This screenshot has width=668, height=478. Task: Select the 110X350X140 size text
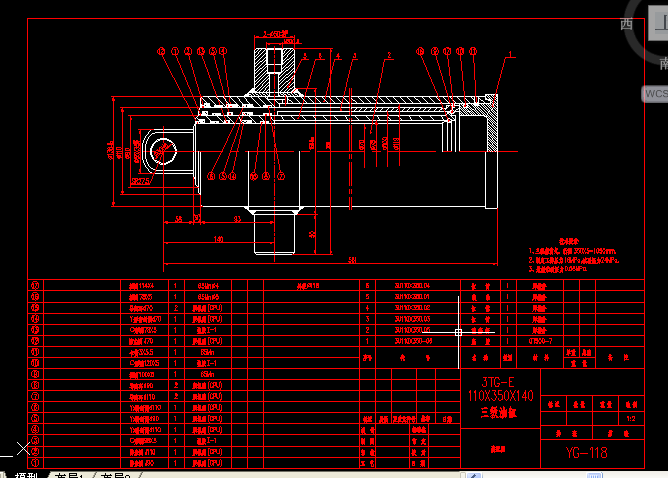[x=501, y=396]
